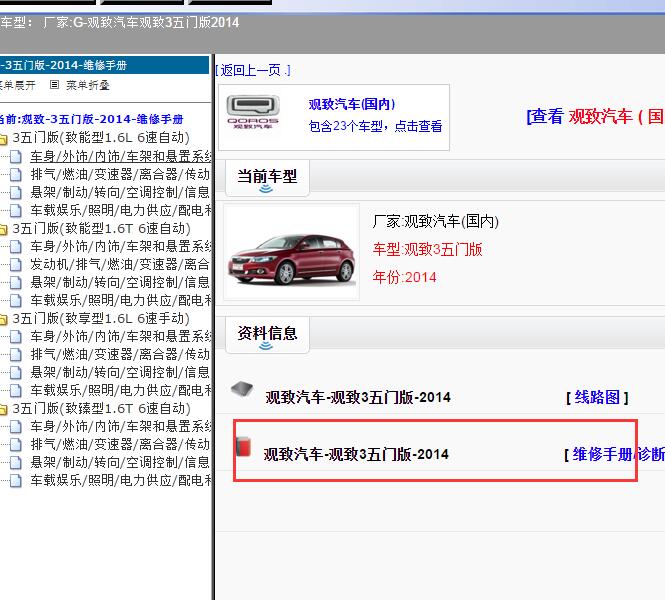The height and width of the screenshot is (600, 665).
Task: Click 观致汽车-观致3五门版-2014 title in 线路图 row
Action: coord(358,397)
